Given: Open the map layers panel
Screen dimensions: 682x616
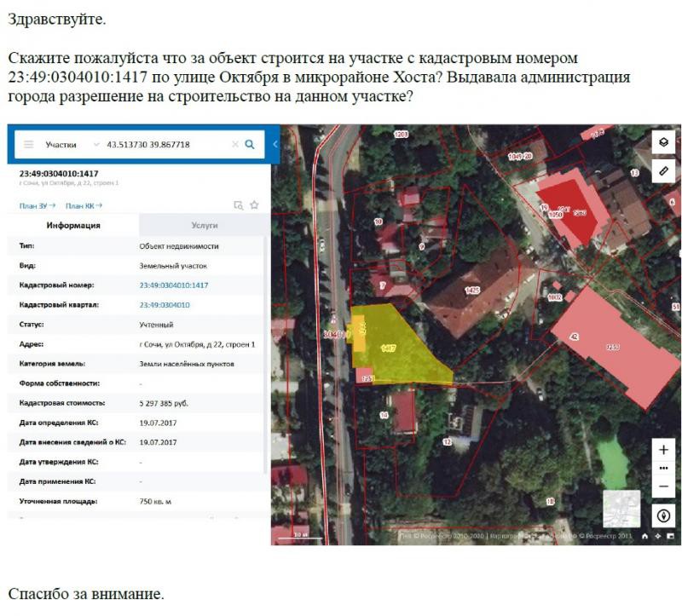Looking at the screenshot, I should point(664,141).
